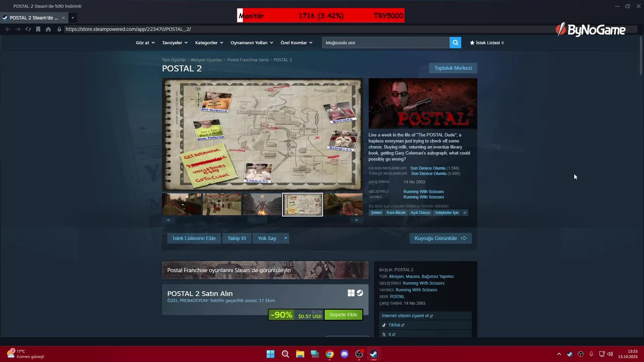Open the Aksiyon genre link
Screen dimensions: 644x362
(396, 277)
